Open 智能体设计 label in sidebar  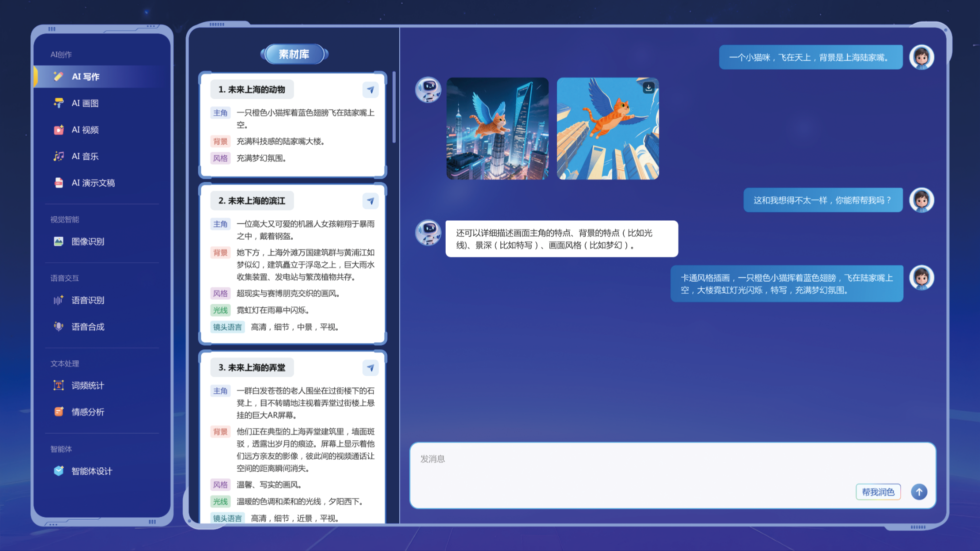pyautogui.click(x=92, y=471)
